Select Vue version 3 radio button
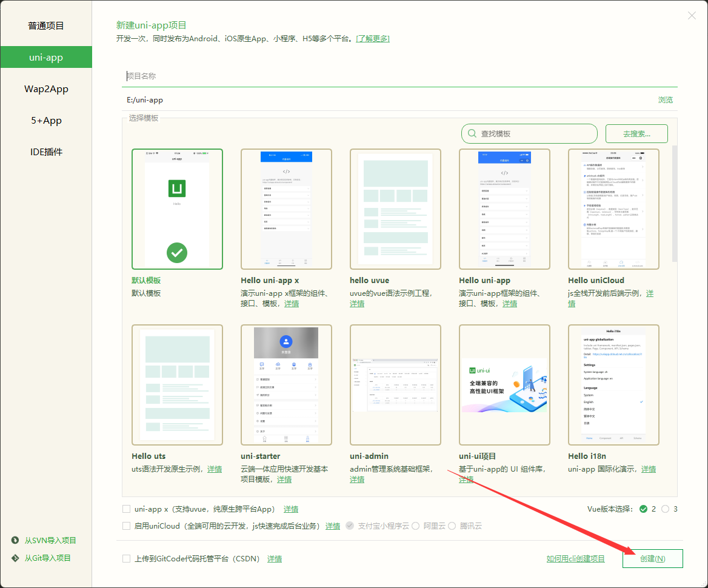The image size is (708, 588). click(666, 509)
